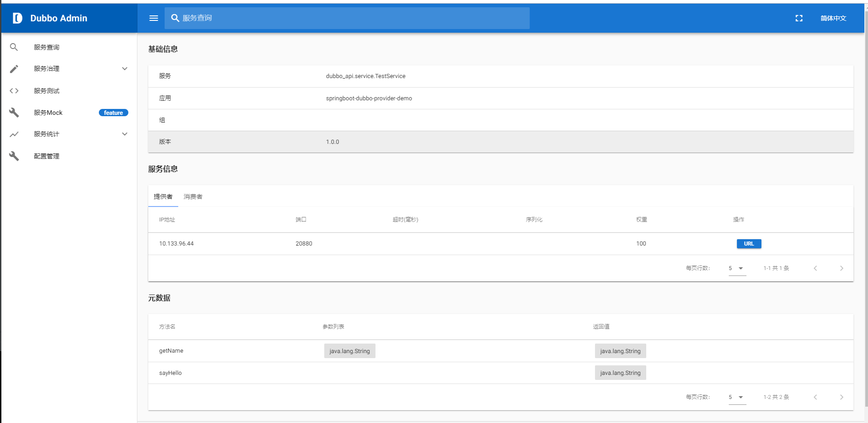Viewport: 868px width, 423px height.
Task: Go to previous page in provider table
Action: [815, 268]
